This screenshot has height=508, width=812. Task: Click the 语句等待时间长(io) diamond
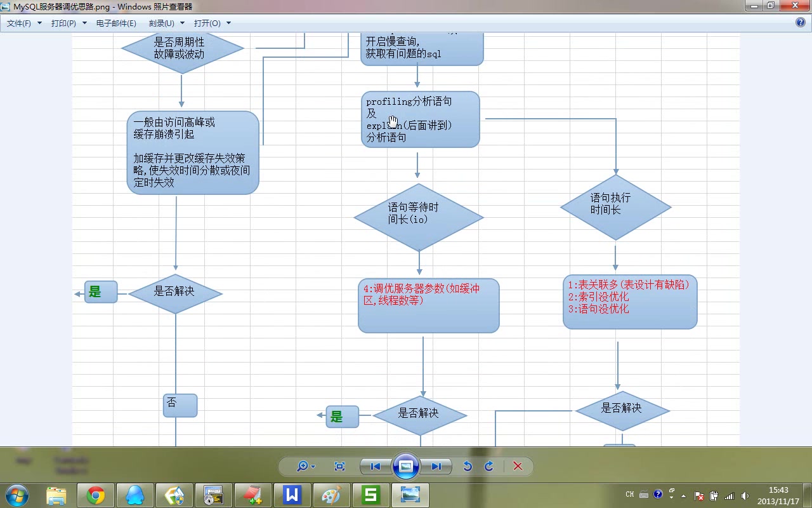point(419,218)
